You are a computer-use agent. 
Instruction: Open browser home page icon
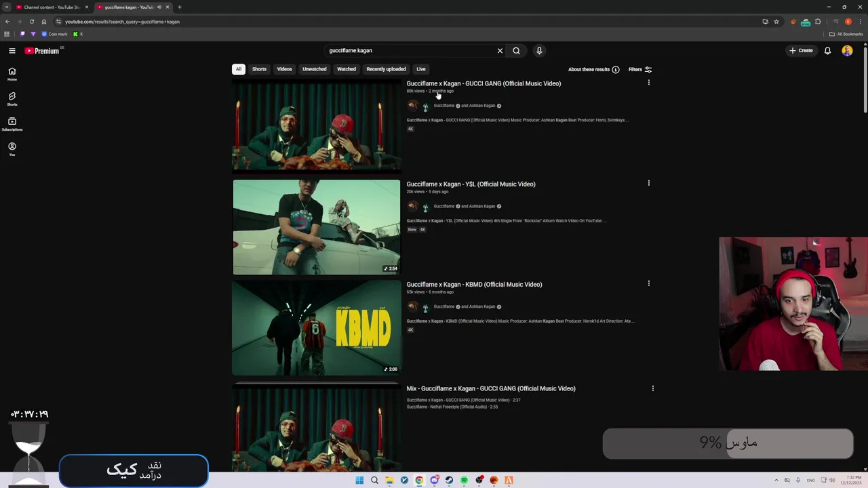44,22
